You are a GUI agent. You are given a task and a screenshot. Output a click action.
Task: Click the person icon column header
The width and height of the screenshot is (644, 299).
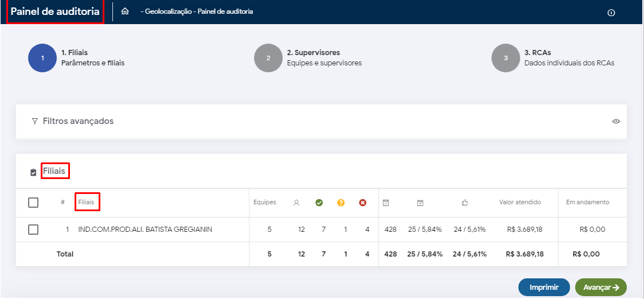(x=296, y=203)
